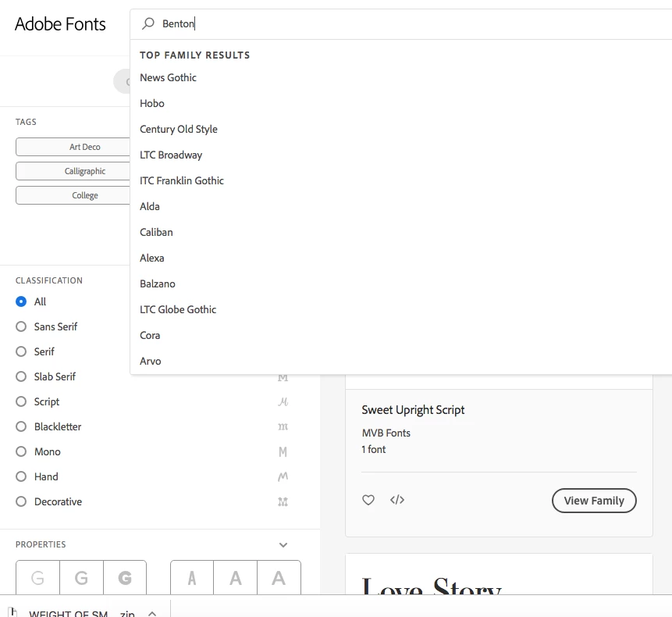Choose ITC Franklin Gothic suggestion
The height and width of the screenshot is (617, 672).
182,180
